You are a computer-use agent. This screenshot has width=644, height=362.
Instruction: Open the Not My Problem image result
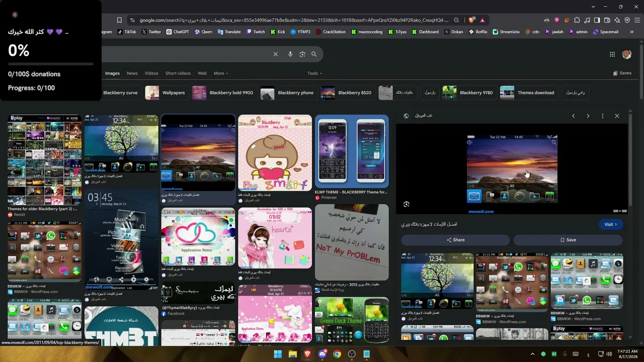click(352, 242)
